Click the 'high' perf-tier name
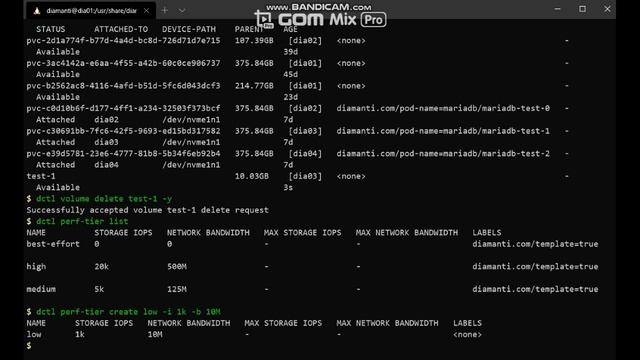Screen dimensions: 640x360 click(x=36, y=267)
